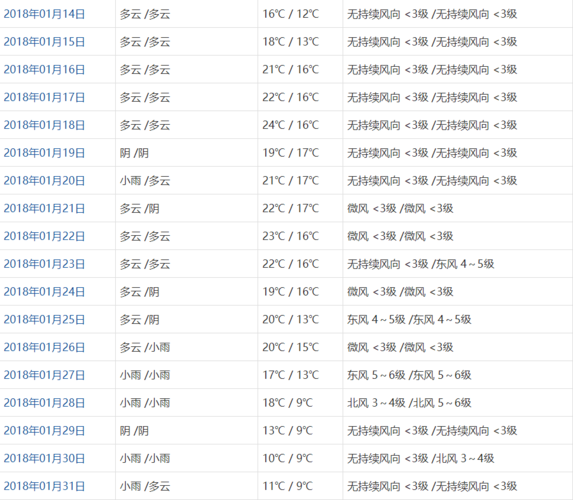The width and height of the screenshot is (573, 500).
Task: Select the 2018年01月21日 link
Action: click(44, 208)
